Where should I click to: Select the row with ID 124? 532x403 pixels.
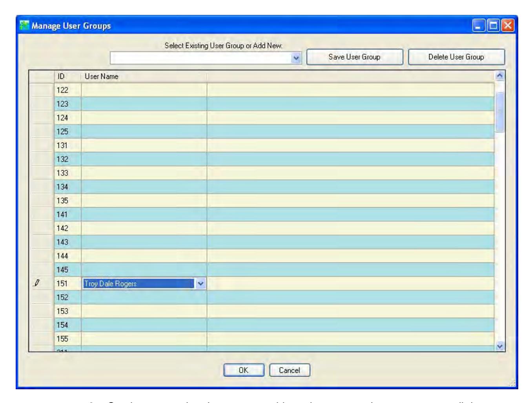pyautogui.click(x=262, y=118)
